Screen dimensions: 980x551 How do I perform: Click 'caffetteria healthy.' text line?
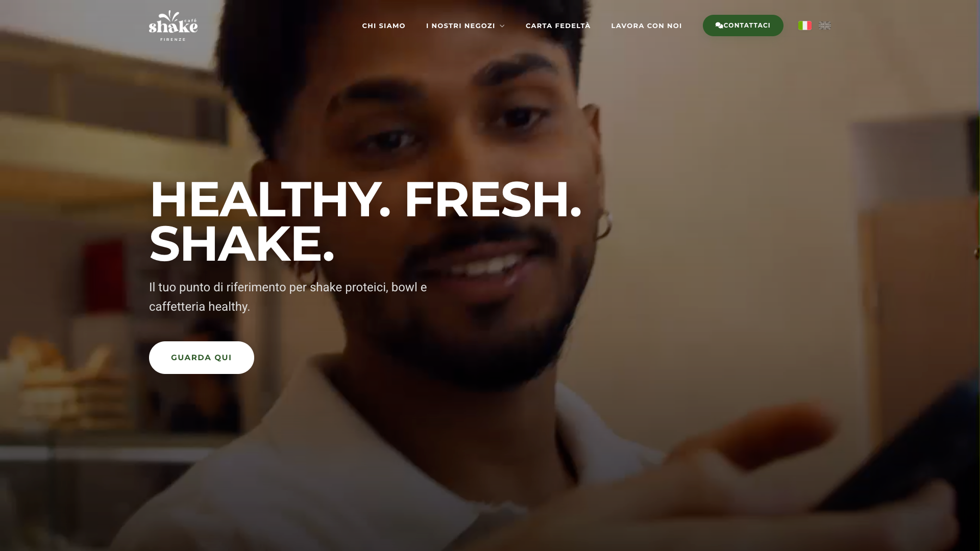point(200,307)
